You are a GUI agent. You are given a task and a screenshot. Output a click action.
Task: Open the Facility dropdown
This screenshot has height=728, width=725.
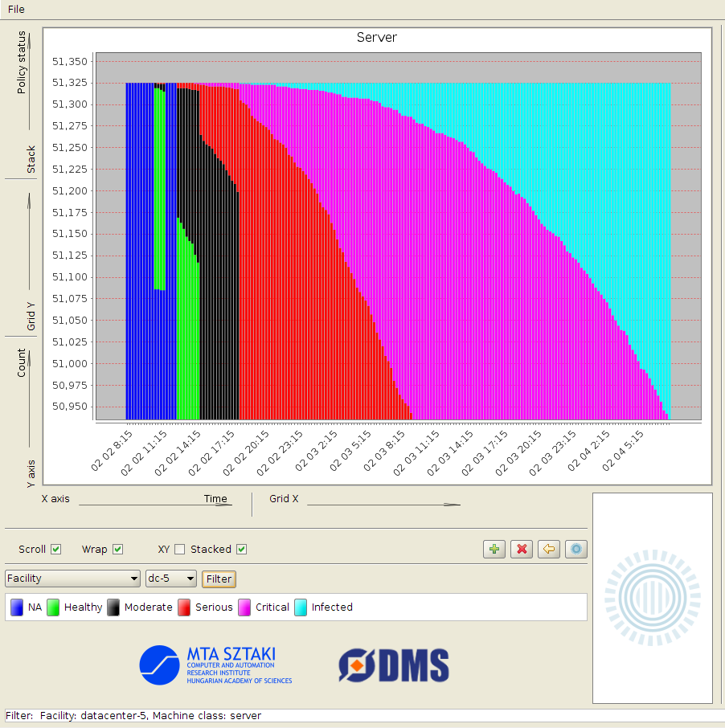pyautogui.click(x=72, y=579)
